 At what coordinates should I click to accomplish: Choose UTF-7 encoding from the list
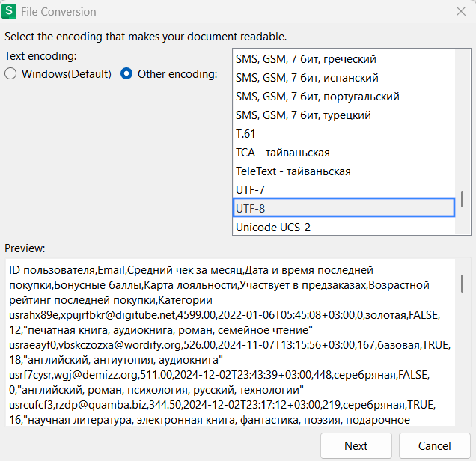(344, 189)
